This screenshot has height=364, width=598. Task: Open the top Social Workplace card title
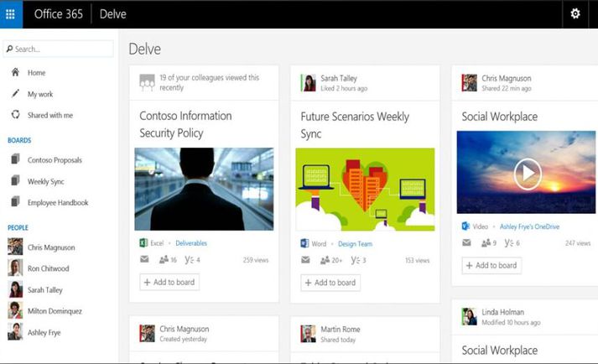click(x=500, y=117)
